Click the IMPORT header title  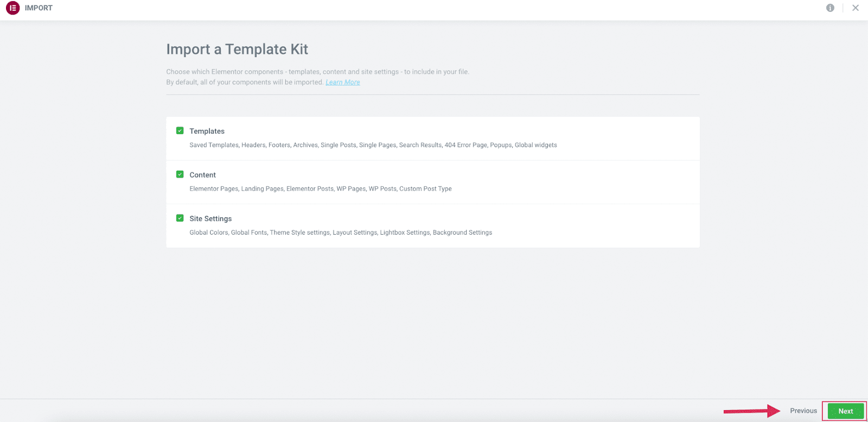pos(39,8)
